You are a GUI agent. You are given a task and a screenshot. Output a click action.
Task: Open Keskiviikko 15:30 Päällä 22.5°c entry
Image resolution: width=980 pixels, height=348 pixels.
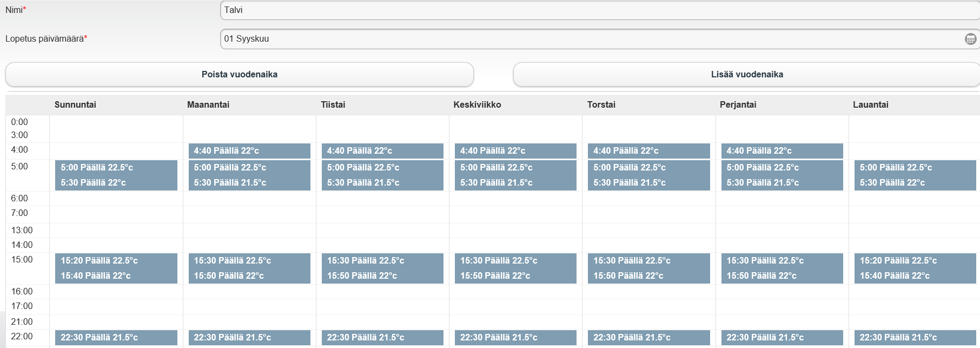[x=515, y=261]
